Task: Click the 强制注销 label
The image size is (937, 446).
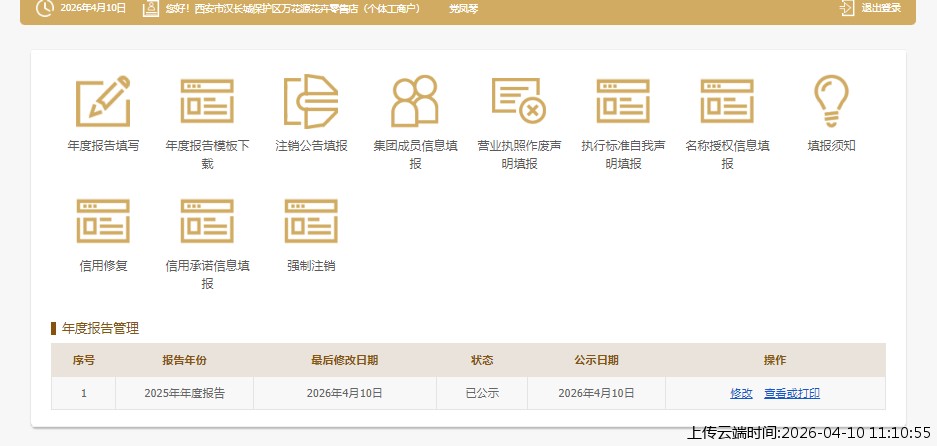Action: (x=311, y=266)
